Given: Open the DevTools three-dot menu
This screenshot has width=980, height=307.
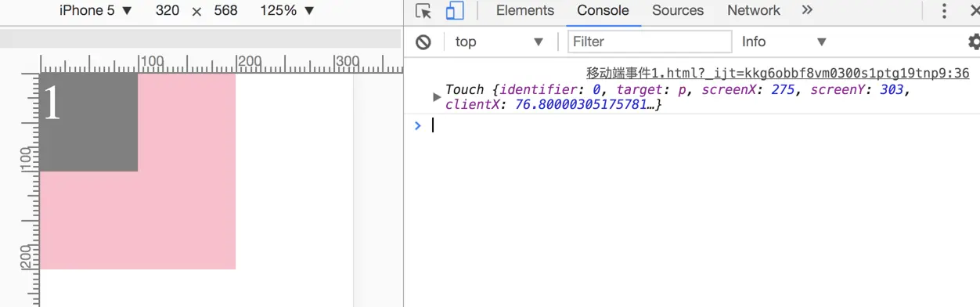Looking at the screenshot, I should click(x=944, y=11).
